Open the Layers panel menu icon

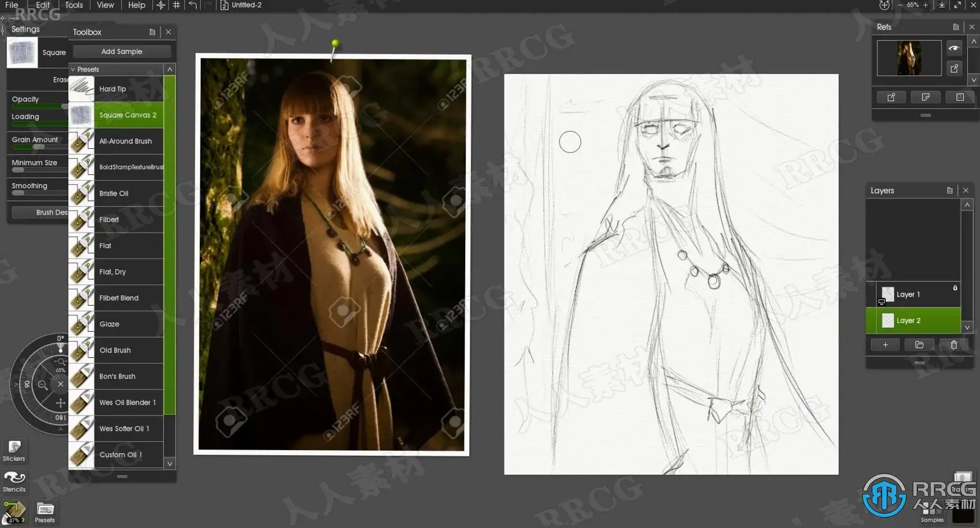[950, 190]
